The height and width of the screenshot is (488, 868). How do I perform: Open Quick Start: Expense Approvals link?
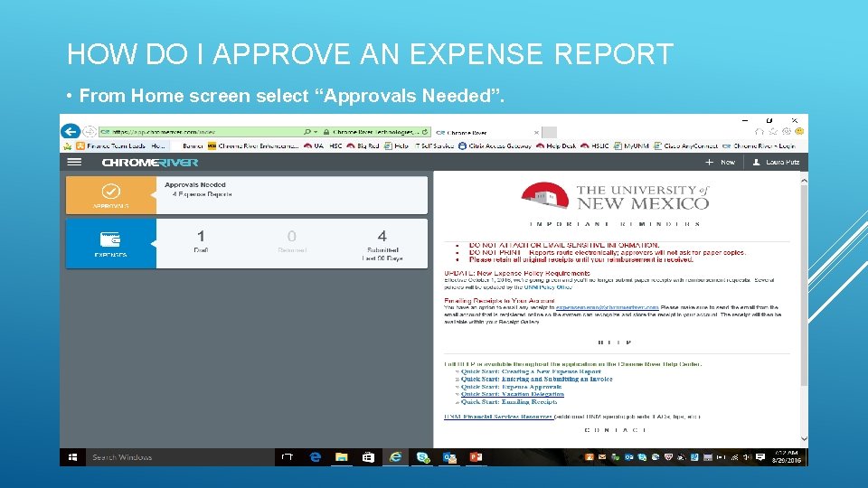(x=511, y=387)
